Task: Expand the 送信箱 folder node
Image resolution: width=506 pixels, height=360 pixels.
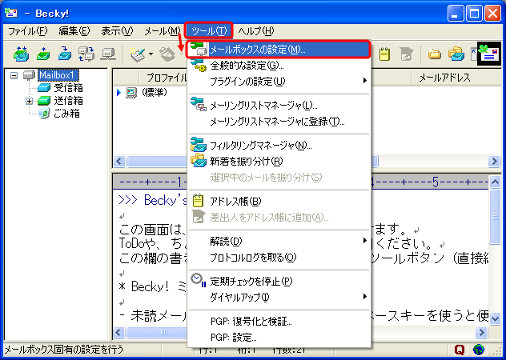Action: point(29,101)
